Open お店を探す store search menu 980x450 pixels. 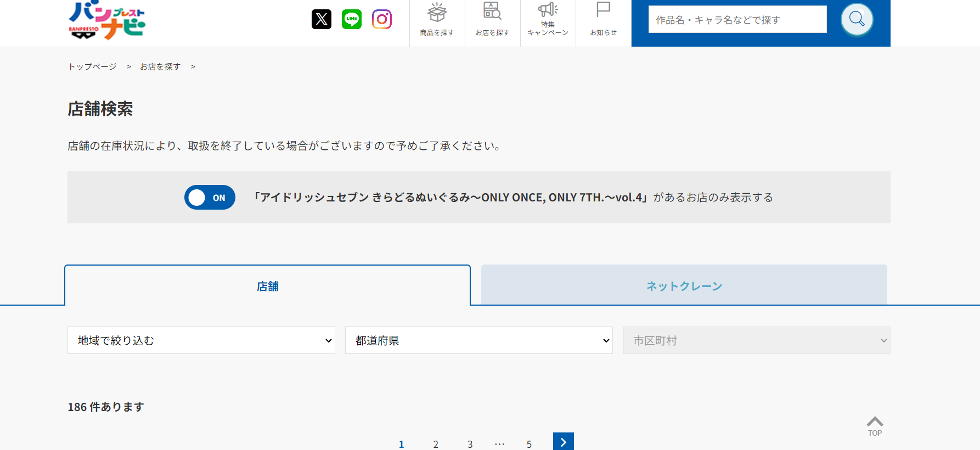pos(493,20)
